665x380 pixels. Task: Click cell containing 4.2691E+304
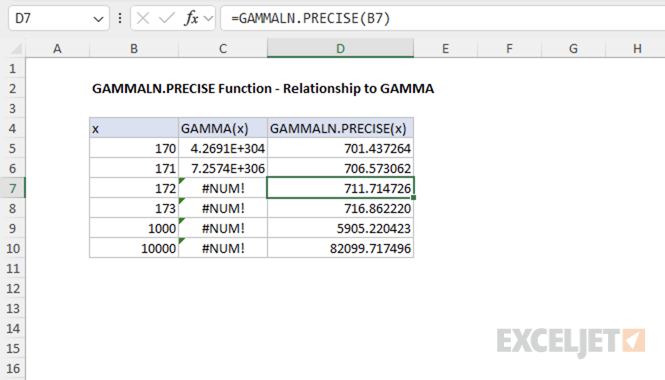pos(223,148)
